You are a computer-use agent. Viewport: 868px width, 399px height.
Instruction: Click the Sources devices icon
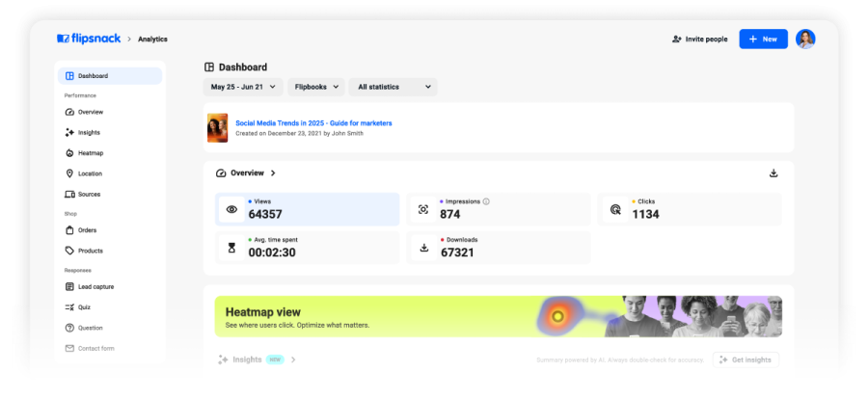tap(69, 195)
